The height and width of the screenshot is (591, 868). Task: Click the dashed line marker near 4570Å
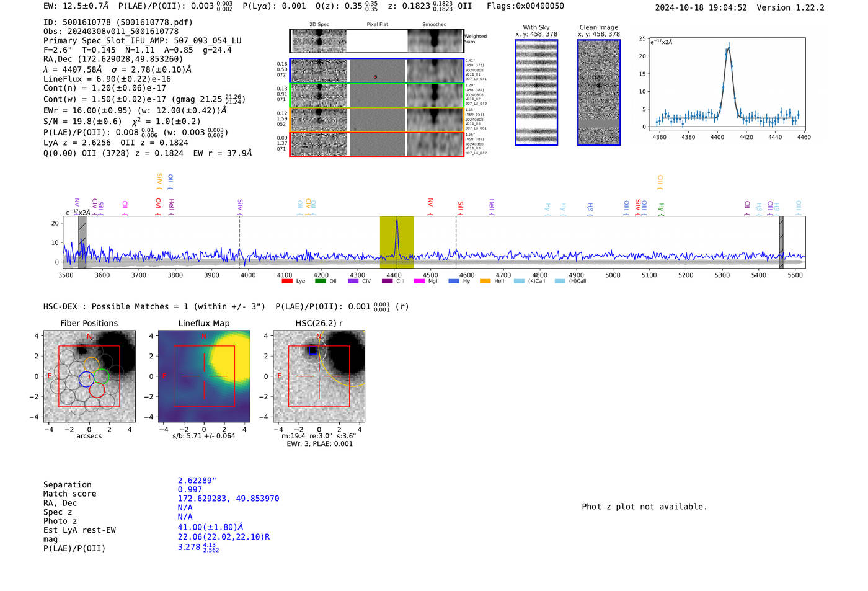tap(456, 242)
